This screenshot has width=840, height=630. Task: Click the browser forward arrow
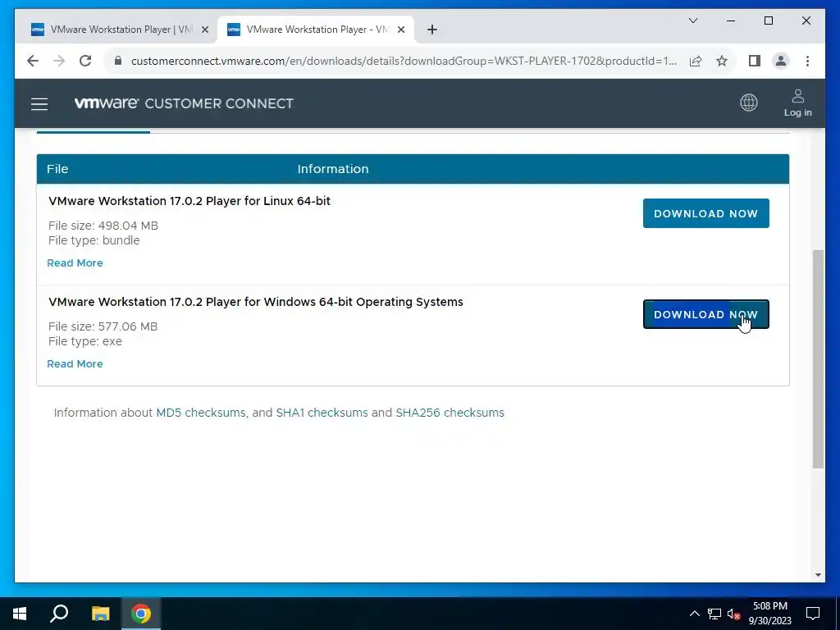click(x=59, y=61)
